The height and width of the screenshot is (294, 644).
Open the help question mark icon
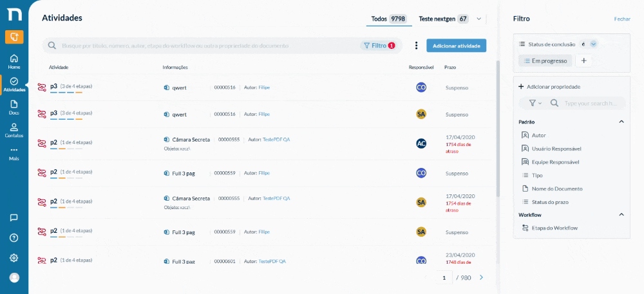point(14,238)
